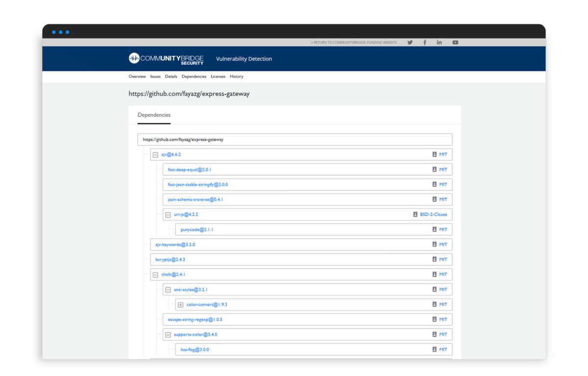588x376 pixels.
Task: Open the ajv-keywords@3.2.0 package link
Action: point(175,244)
